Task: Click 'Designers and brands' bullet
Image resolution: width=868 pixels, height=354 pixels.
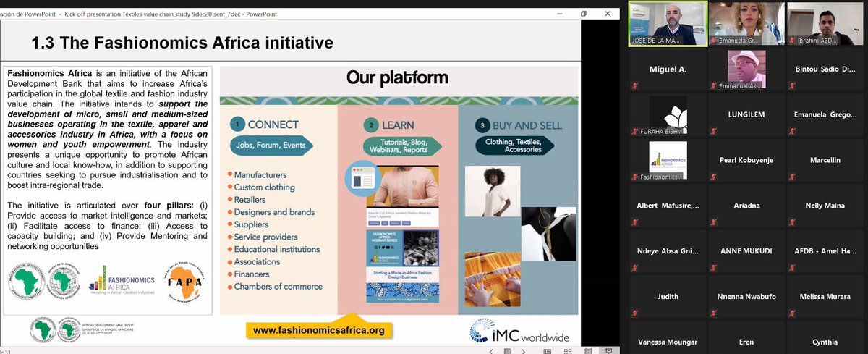Action: point(274,212)
